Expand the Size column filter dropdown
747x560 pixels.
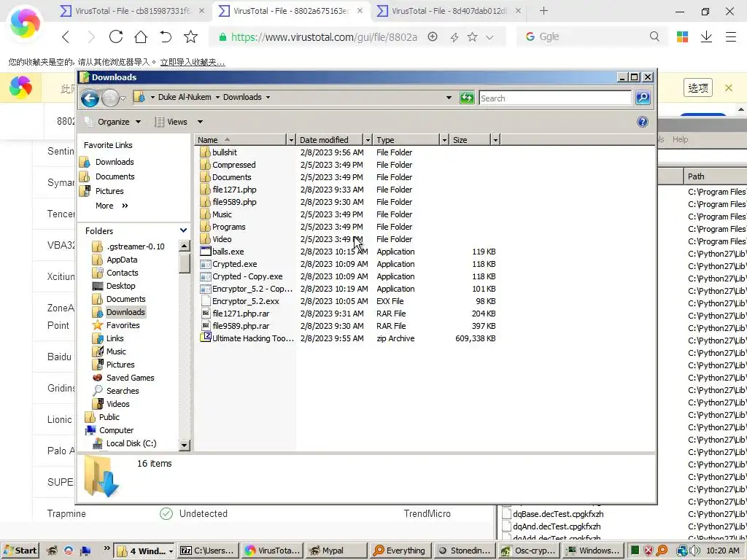495,140
